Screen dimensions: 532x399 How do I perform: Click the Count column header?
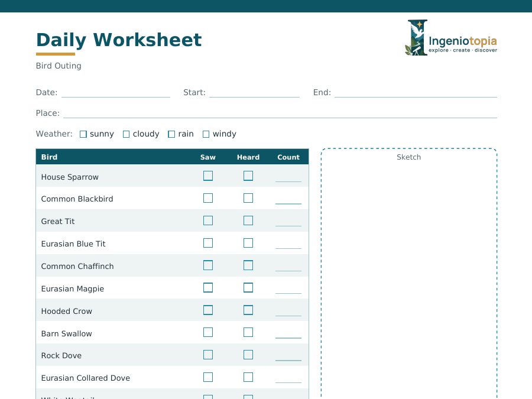(x=288, y=157)
